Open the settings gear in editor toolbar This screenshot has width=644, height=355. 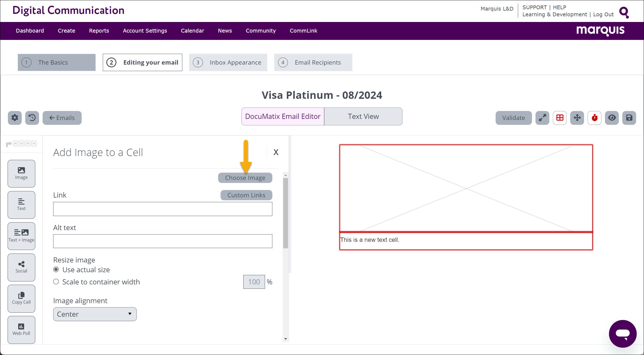(x=15, y=118)
